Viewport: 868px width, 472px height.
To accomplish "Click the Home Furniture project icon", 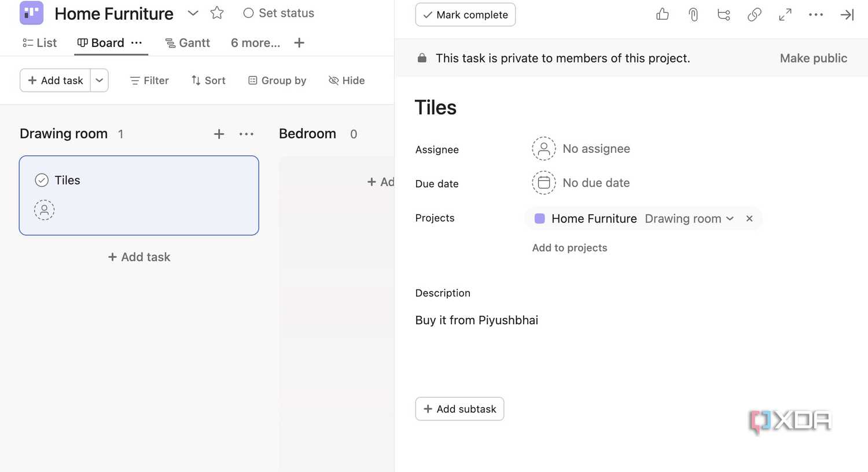I will (31, 13).
